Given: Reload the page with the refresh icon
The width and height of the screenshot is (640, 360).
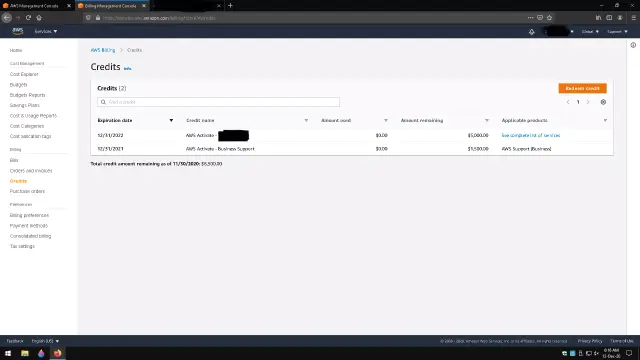Looking at the screenshot, I should [28, 18].
